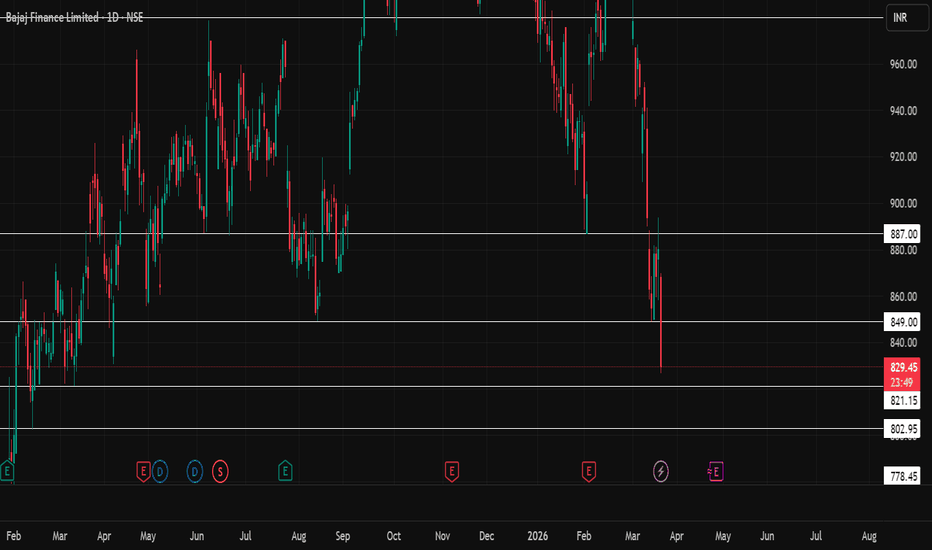The image size is (932, 550).
Task: Click the Oct label on the time axis
Action: (x=393, y=536)
